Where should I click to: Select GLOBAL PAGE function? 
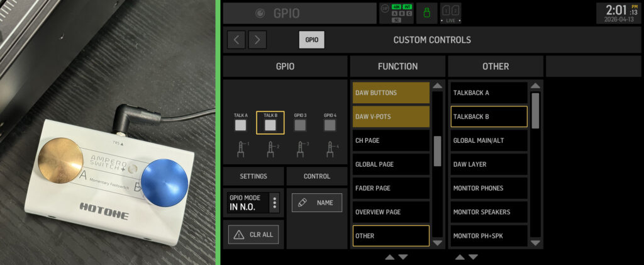pos(391,164)
